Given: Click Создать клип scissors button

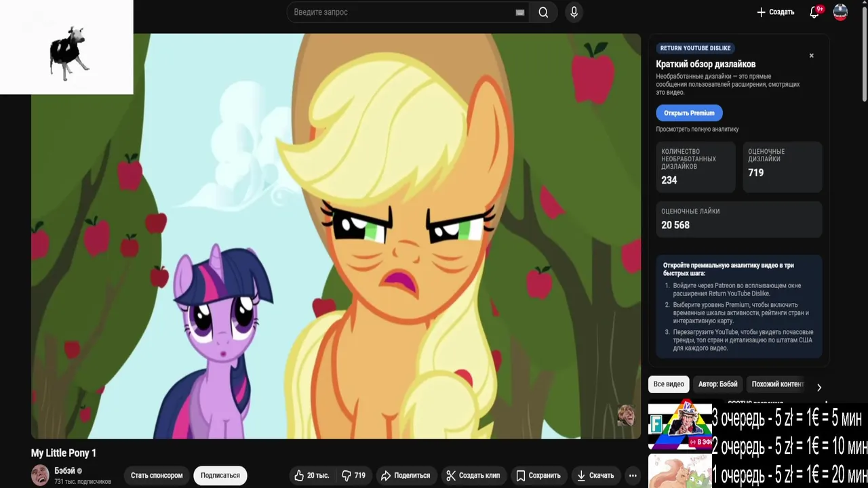Looking at the screenshot, I should point(473,476).
